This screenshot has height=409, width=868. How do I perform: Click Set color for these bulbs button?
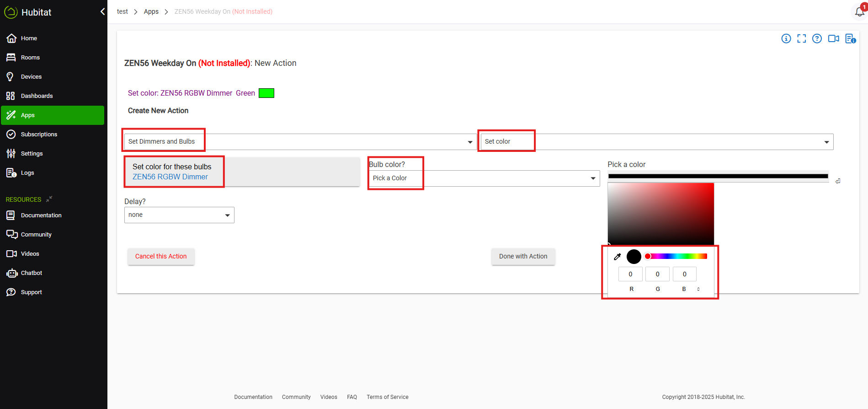coord(242,172)
